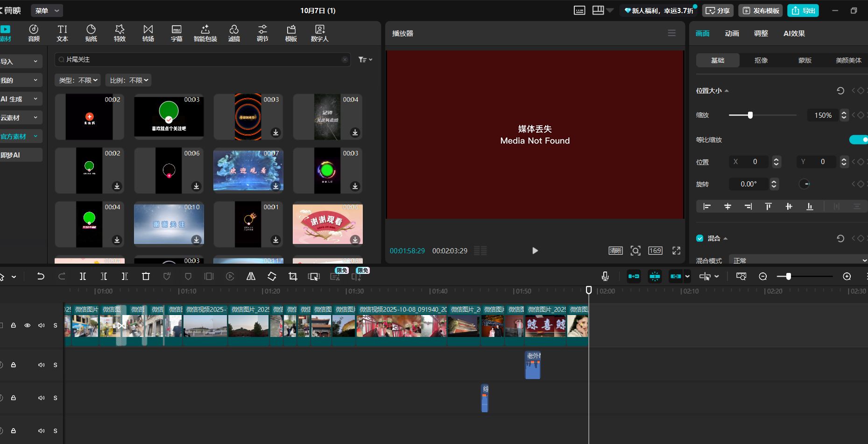Click the 发布模板 publish template button
This screenshot has height=444, width=868.
tap(761, 11)
